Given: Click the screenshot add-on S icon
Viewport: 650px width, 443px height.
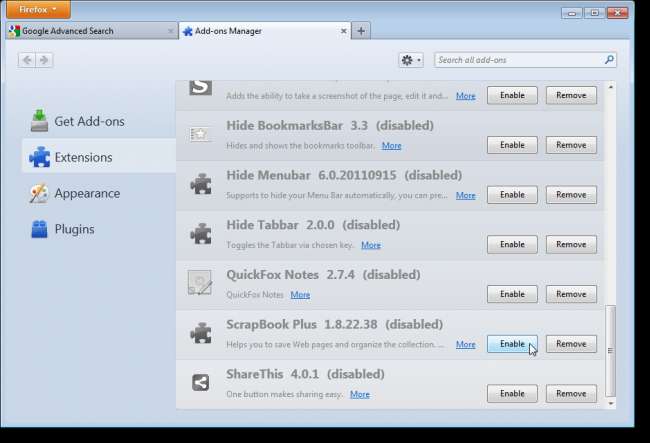Looking at the screenshot, I should [201, 87].
